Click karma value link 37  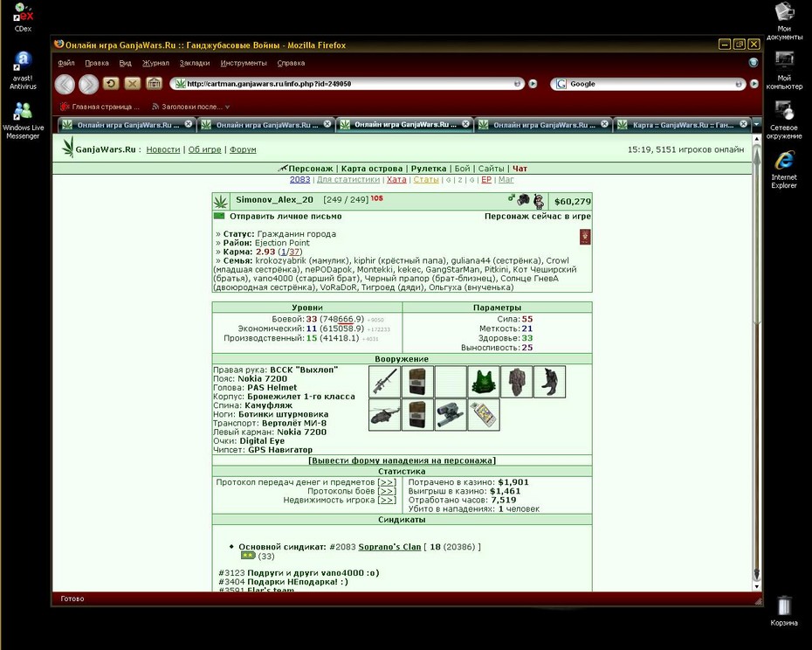pos(294,252)
